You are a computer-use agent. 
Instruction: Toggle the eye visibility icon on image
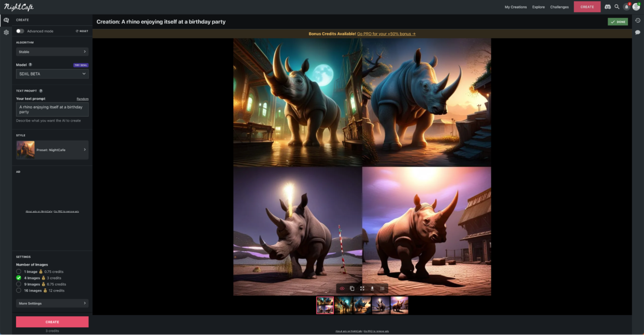(342, 289)
